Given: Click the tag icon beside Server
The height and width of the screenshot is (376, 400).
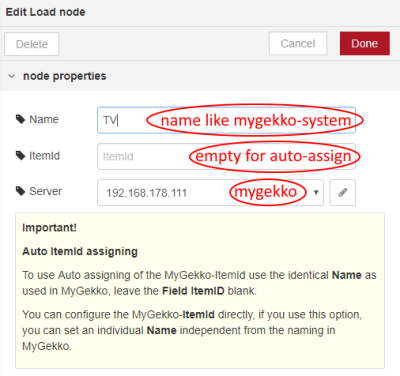Looking at the screenshot, I should click(20, 191).
